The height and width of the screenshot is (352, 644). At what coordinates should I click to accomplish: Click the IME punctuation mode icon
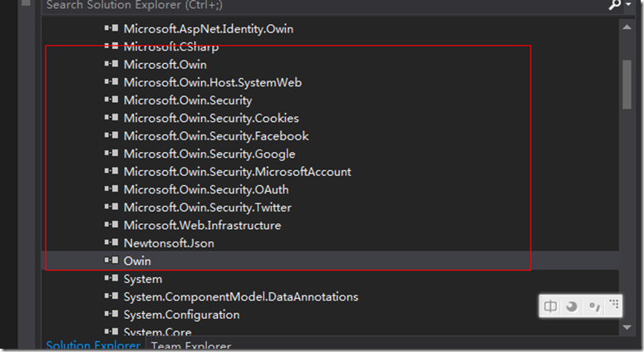pyautogui.click(x=593, y=306)
